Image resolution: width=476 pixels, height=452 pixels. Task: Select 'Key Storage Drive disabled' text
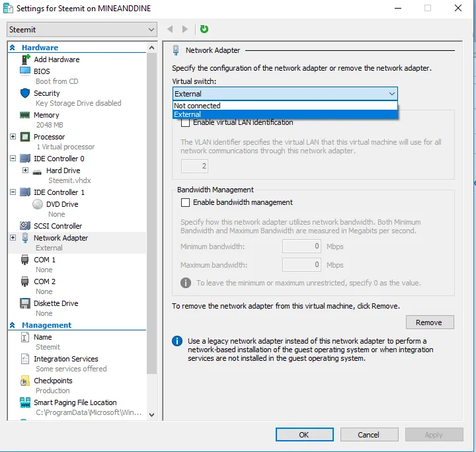(x=78, y=103)
